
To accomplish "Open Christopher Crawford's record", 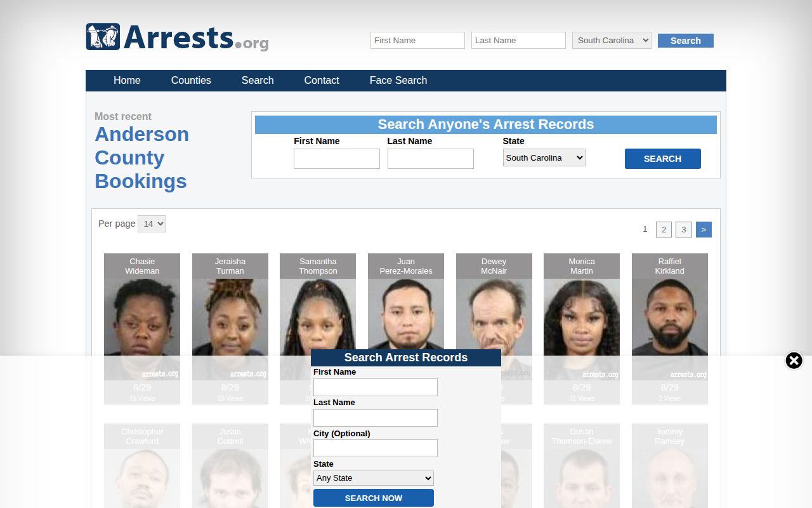I will pos(142,465).
